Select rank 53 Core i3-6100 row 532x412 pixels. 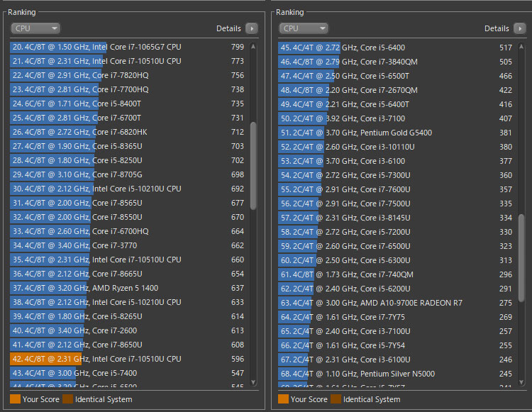(397, 161)
